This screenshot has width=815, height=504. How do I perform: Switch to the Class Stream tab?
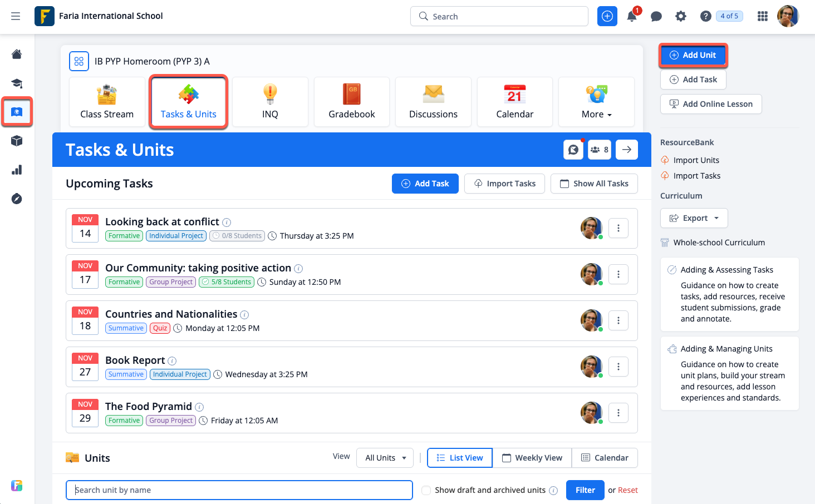(x=107, y=102)
